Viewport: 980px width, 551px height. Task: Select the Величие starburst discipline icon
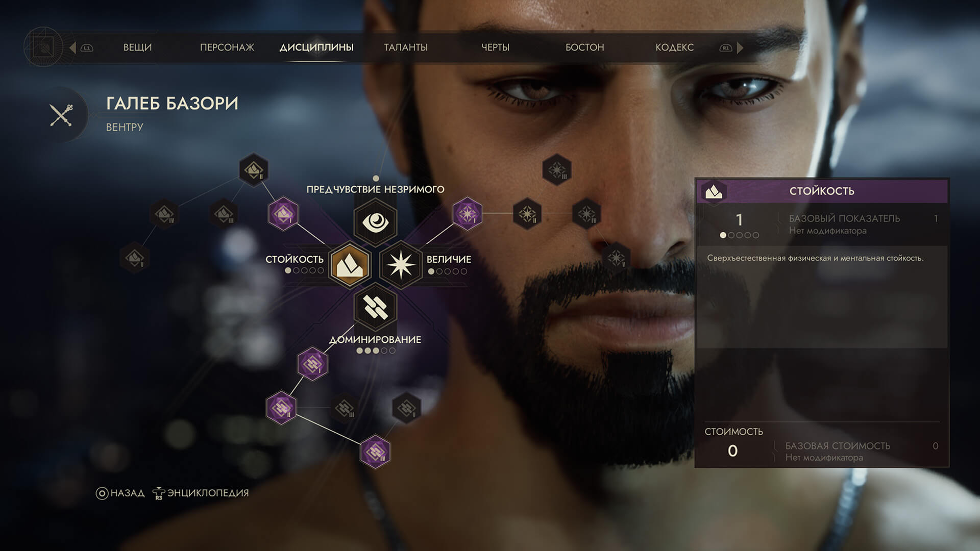[401, 265]
